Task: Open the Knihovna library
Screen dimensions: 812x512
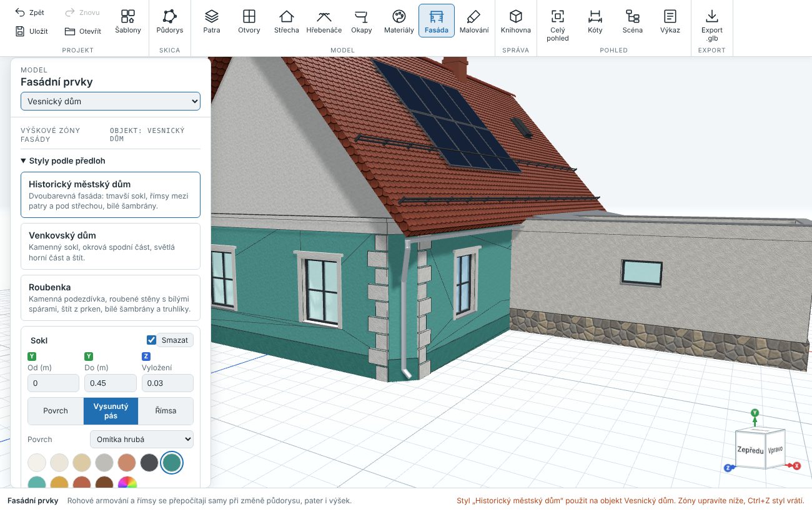Action: (x=516, y=21)
